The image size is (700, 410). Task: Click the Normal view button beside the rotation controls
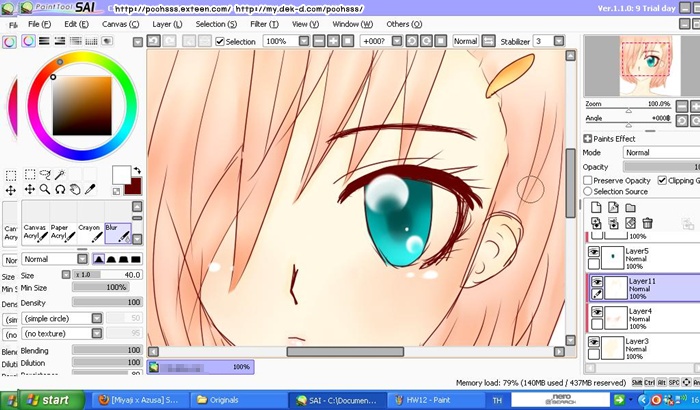point(466,41)
